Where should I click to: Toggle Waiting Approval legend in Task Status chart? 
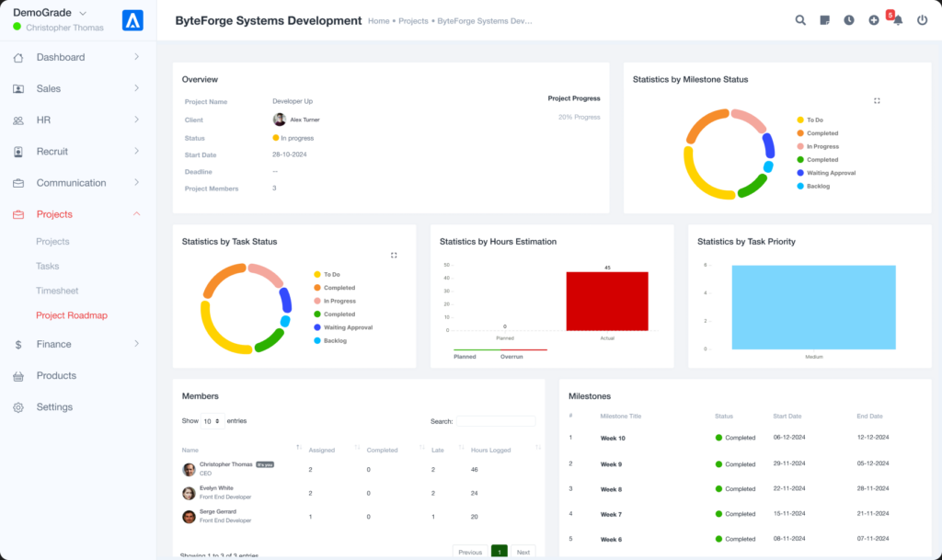point(347,327)
